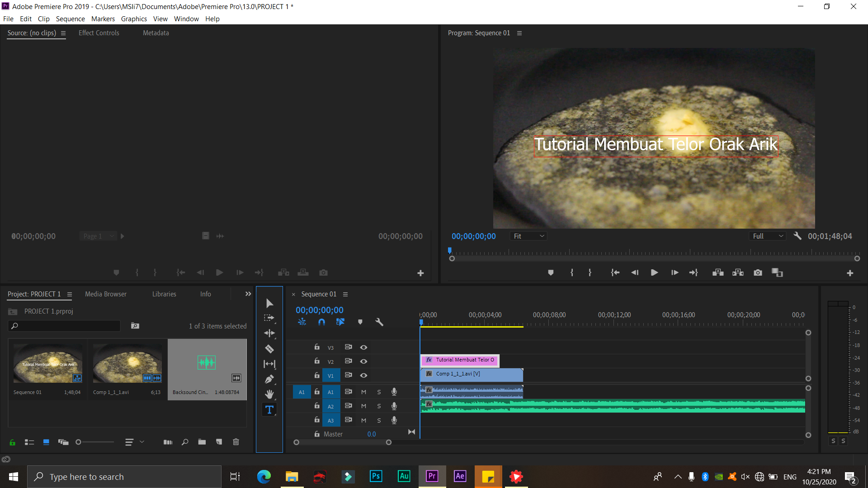Toggle V3 track output eye
This screenshot has width=868, height=488.
(x=363, y=347)
